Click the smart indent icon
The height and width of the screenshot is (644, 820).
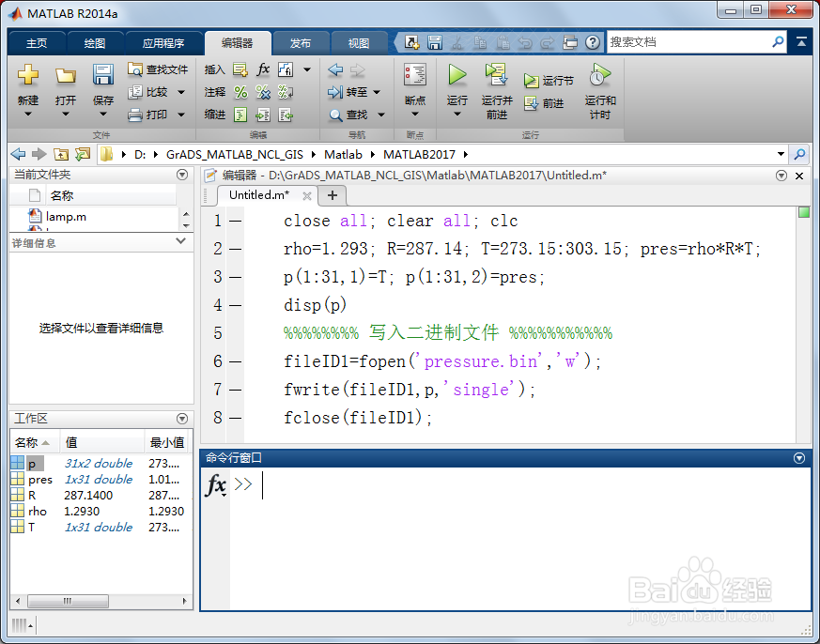point(240,115)
